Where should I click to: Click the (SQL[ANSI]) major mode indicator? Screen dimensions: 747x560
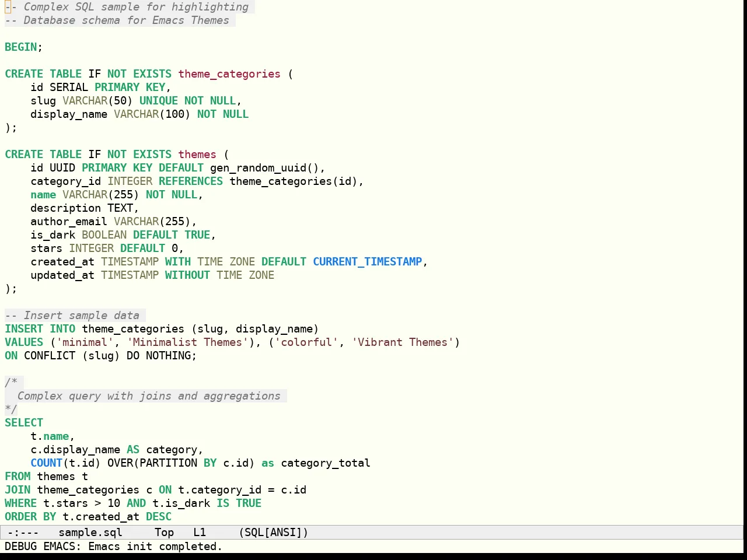pos(273,532)
